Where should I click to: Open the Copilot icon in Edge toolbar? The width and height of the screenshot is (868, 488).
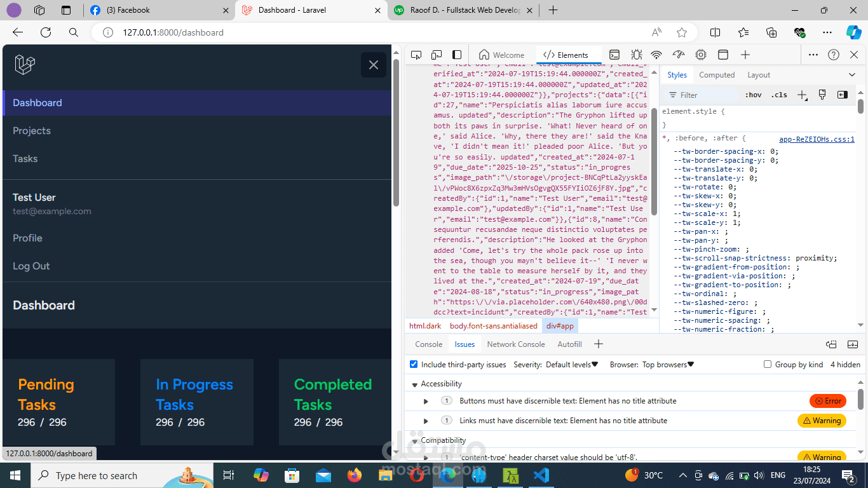[x=853, y=32]
